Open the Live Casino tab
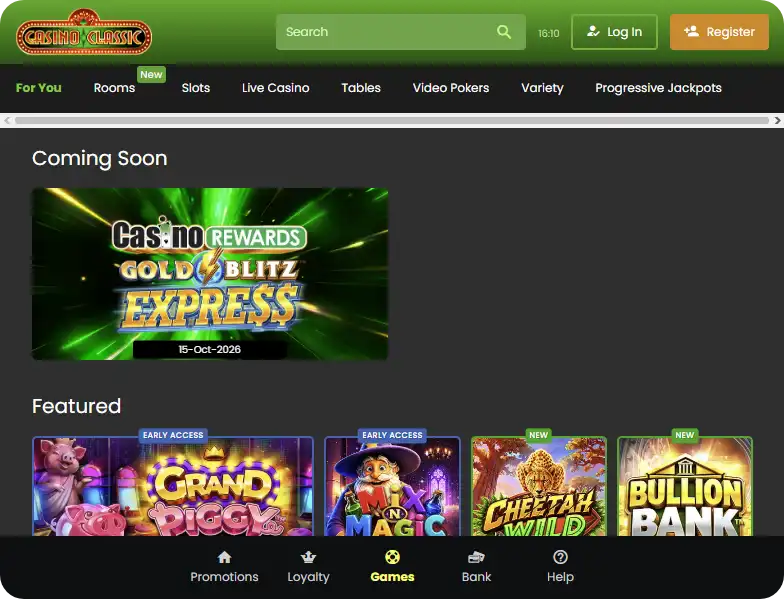The height and width of the screenshot is (599, 784). point(276,88)
